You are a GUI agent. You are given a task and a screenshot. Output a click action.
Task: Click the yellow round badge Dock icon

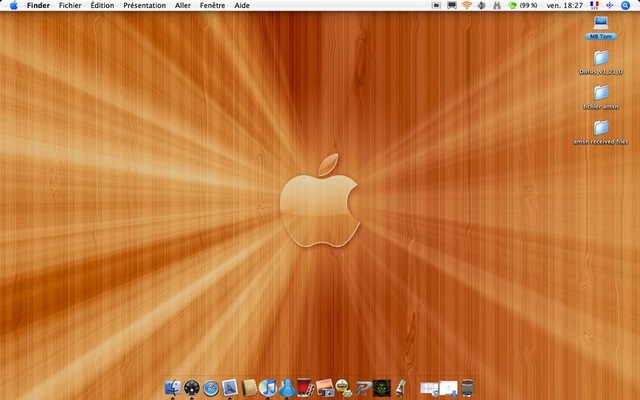coord(344,388)
